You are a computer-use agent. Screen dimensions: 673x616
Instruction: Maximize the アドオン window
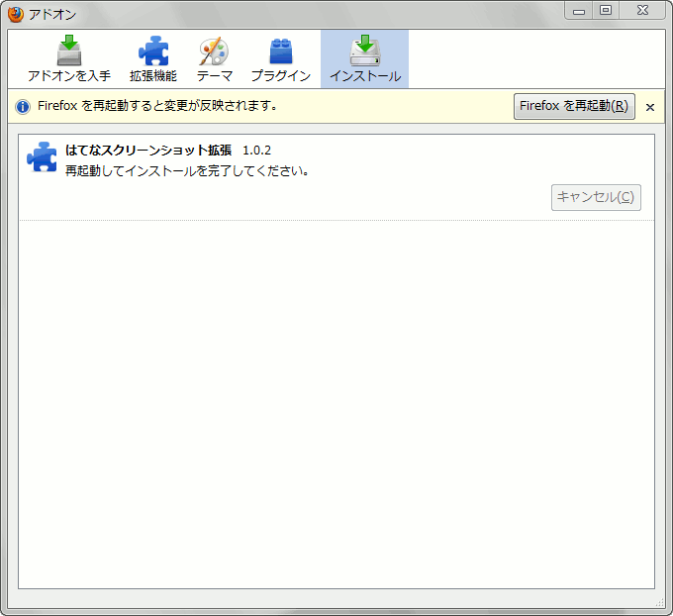(x=606, y=11)
